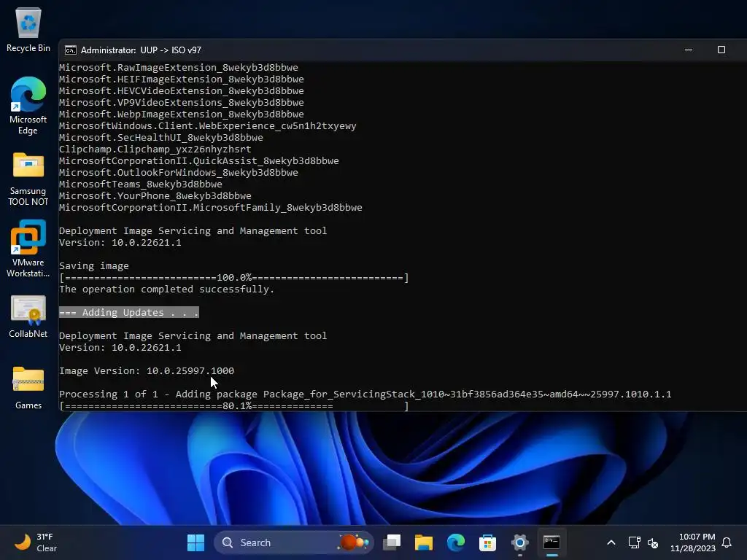Screen dimensions: 747x560
Task: Open the Samsung TOOL NOT folder
Action: 28,179
